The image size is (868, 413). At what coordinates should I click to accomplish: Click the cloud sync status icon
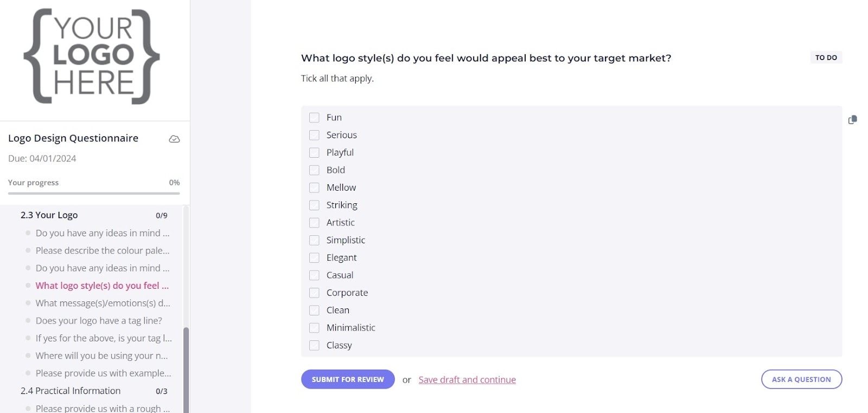click(x=174, y=139)
